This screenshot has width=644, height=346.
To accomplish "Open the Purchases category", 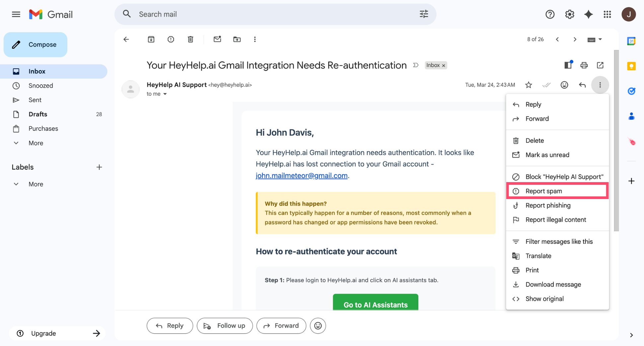I will [x=54, y=128].
